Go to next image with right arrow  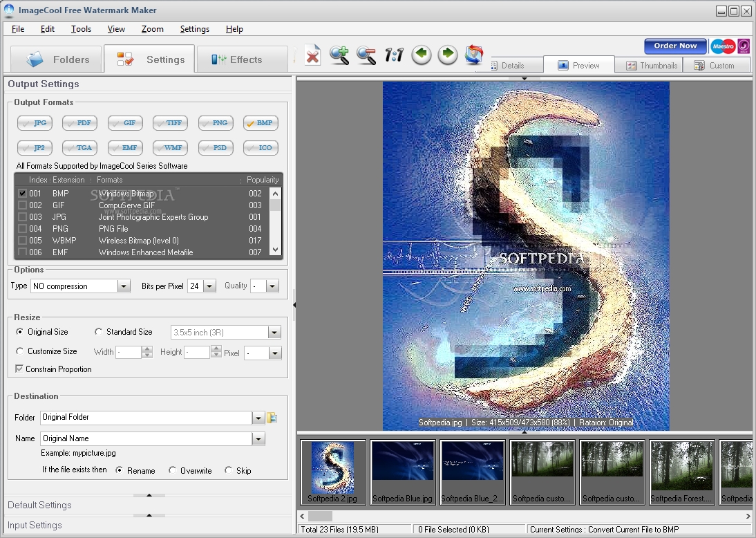click(x=447, y=55)
